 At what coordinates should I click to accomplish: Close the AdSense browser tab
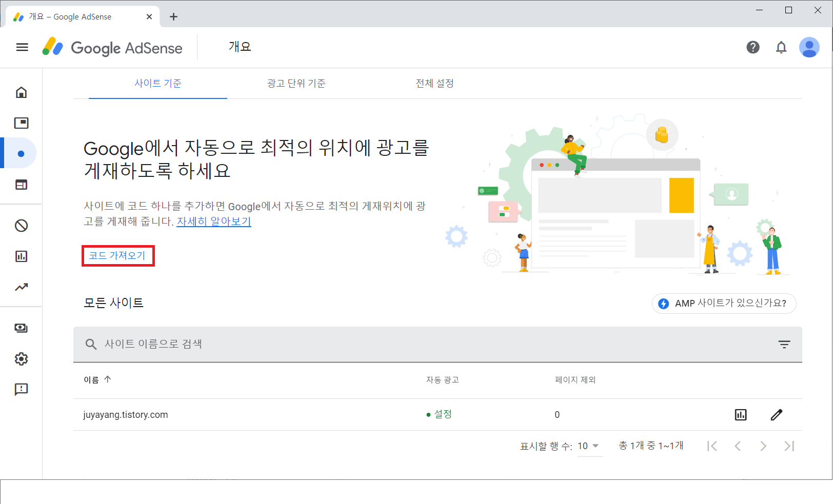click(x=149, y=16)
